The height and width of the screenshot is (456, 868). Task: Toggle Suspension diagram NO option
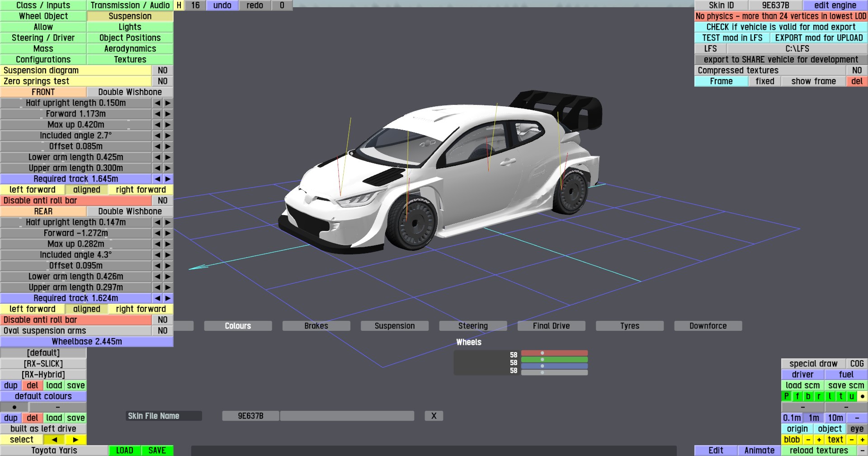pos(163,71)
